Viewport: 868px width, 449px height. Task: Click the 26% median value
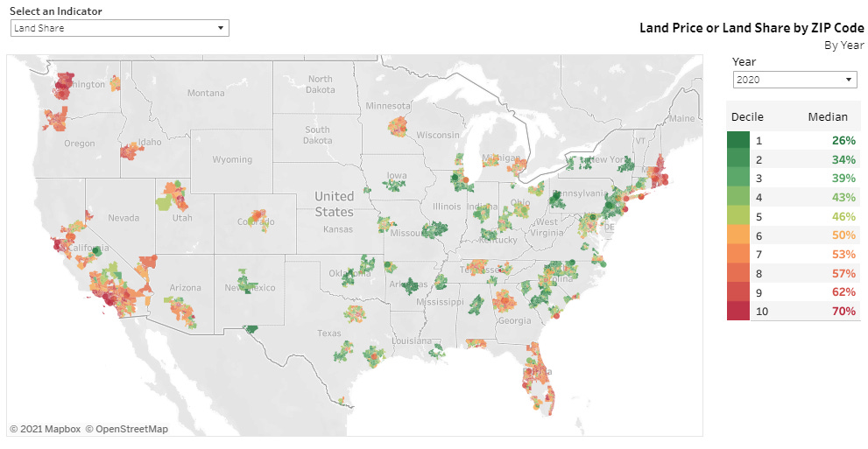843,140
